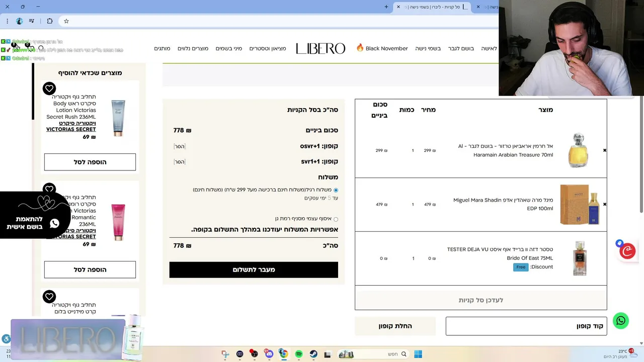
Task: Open the מוצרים נלווים menu item
Action: (x=193, y=48)
